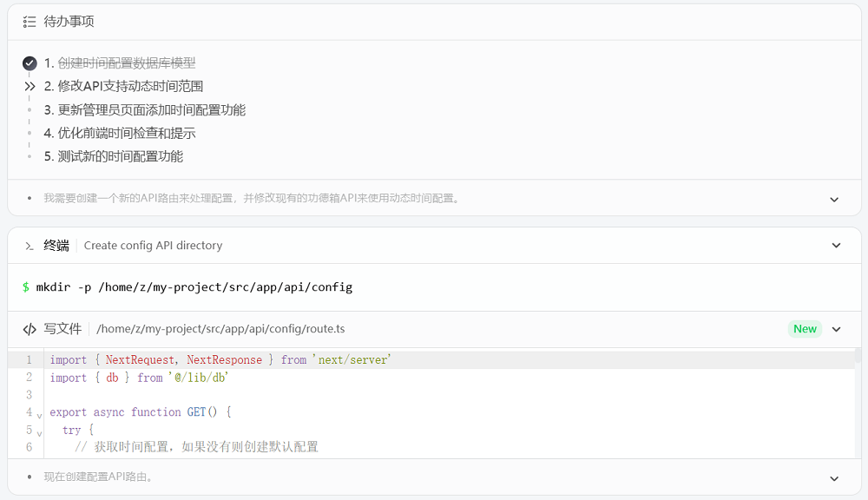Click the 待办事项 list icon
868x500 pixels.
[x=28, y=22]
